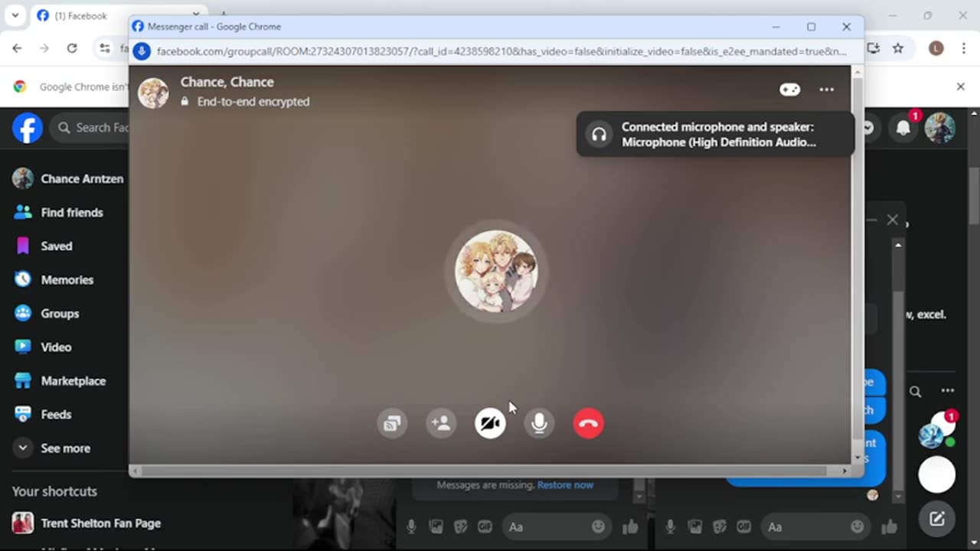Open the chat's three-dot options near search
Viewport: 980px width, 551px height.
click(x=948, y=391)
